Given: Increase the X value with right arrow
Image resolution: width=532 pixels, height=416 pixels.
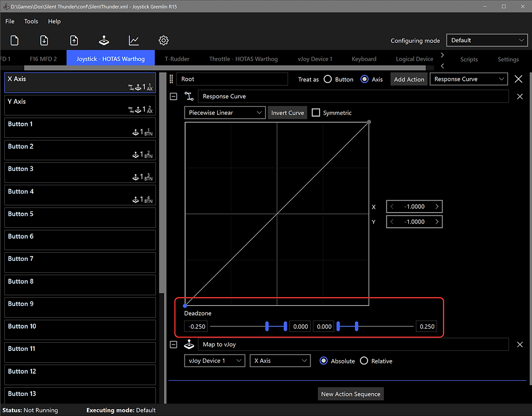Looking at the screenshot, I should pos(437,207).
